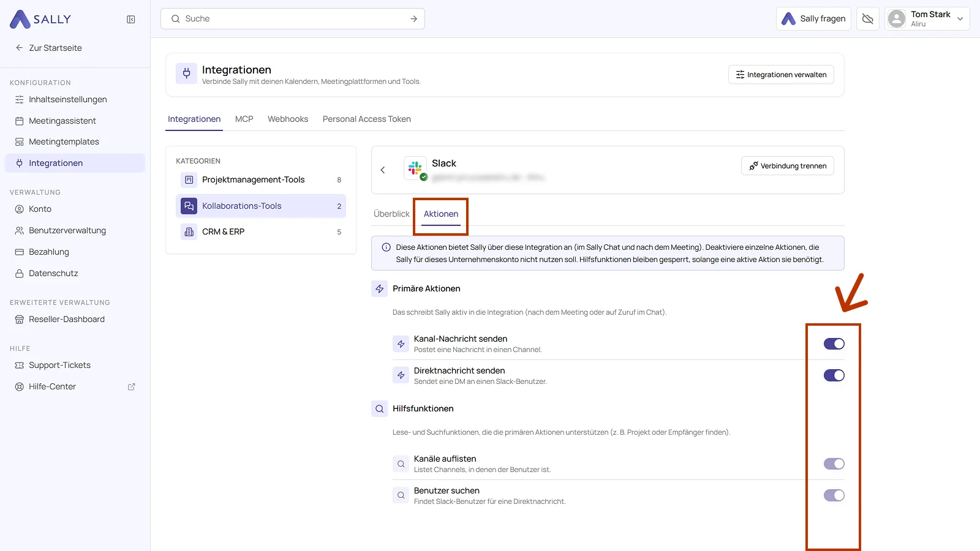Collapse the sidebar panel icon
Viewport: 980px width, 551px height.
131,20
